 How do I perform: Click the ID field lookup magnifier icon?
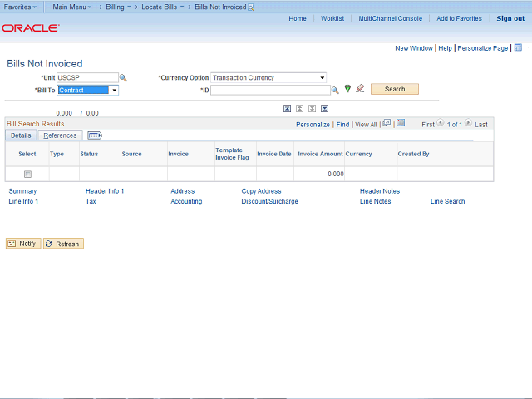[x=335, y=90]
